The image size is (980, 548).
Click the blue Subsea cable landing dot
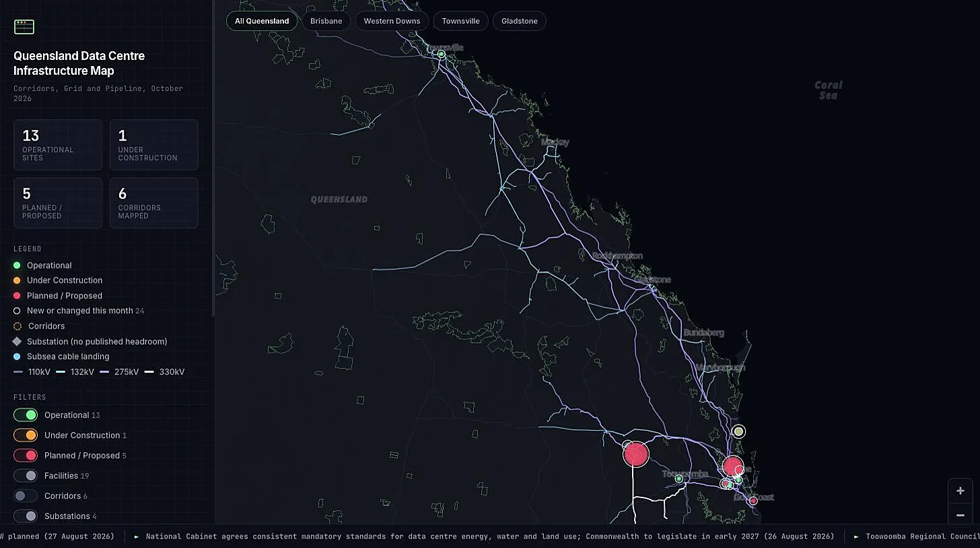point(17,357)
